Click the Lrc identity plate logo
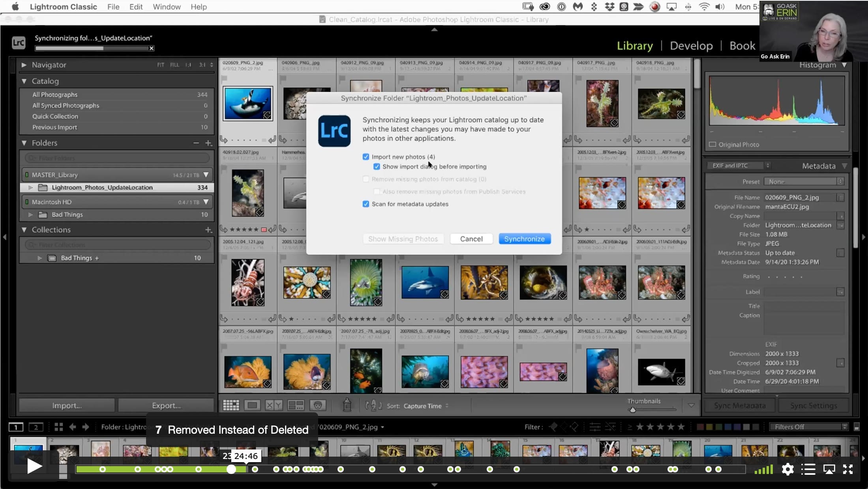This screenshot has height=489, width=868. pos(19,43)
